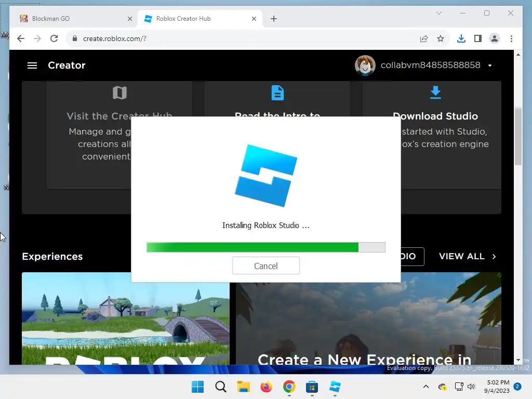Click the Download Studio heading
The width and height of the screenshot is (532, 399).
tap(435, 116)
